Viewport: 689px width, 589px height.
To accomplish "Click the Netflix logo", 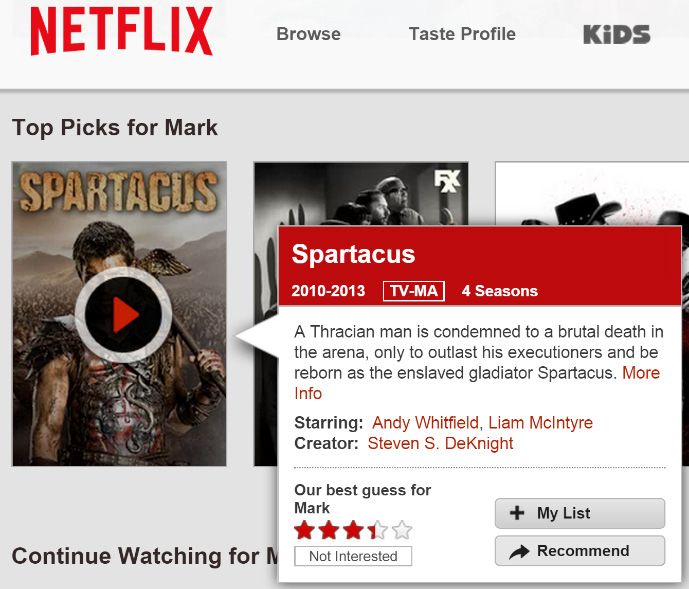I will pyautogui.click(x=122, y=31).
